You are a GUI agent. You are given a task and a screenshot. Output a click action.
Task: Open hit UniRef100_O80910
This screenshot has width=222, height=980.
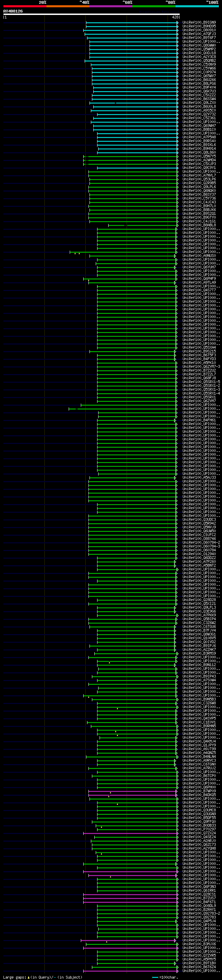coord(199,30)
